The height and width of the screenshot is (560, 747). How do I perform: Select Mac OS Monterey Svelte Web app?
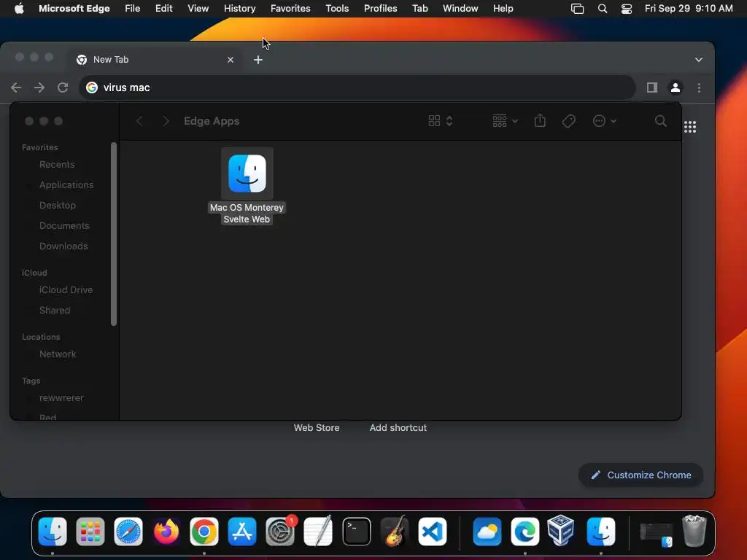[247, 186]
